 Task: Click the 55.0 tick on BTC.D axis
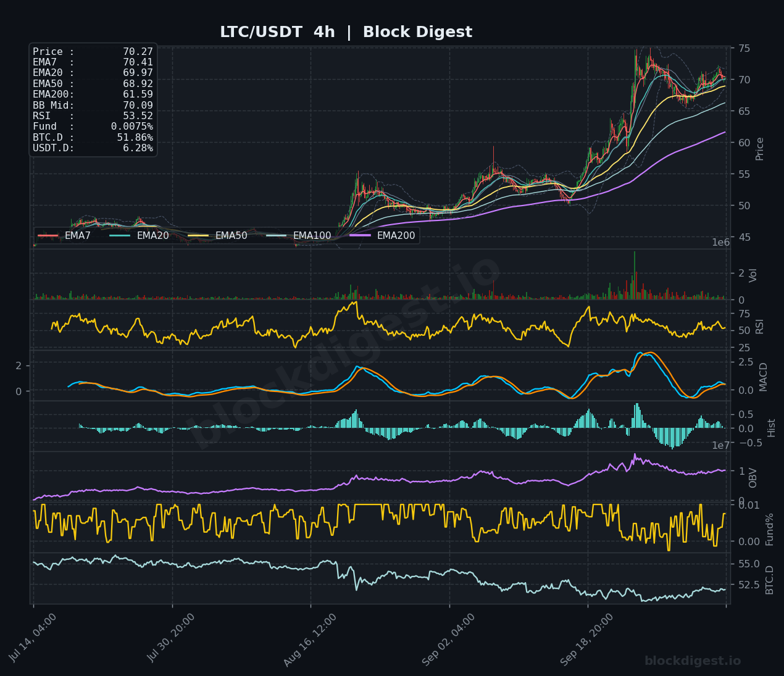(748, 564)
